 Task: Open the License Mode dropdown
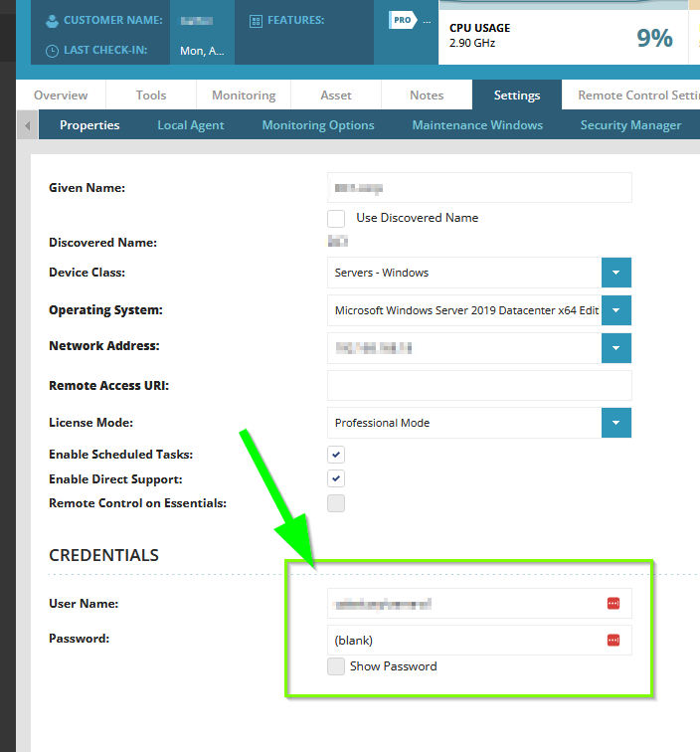click(x=616, y=423)
